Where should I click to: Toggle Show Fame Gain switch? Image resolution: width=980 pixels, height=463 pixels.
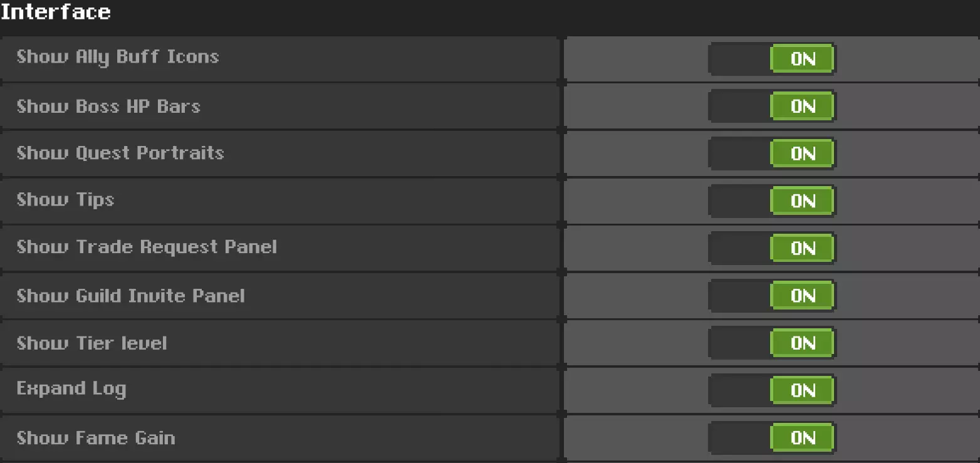[772, 437]
